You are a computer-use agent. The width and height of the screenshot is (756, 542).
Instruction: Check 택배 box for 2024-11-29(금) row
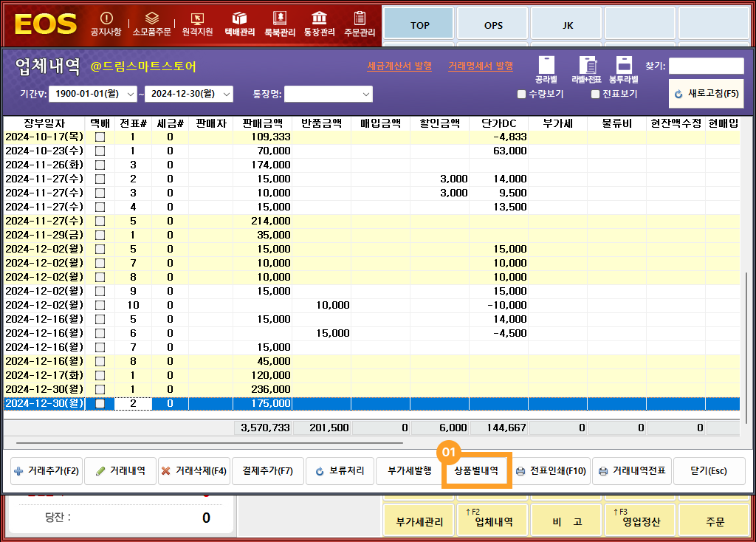tap(100, 236)
